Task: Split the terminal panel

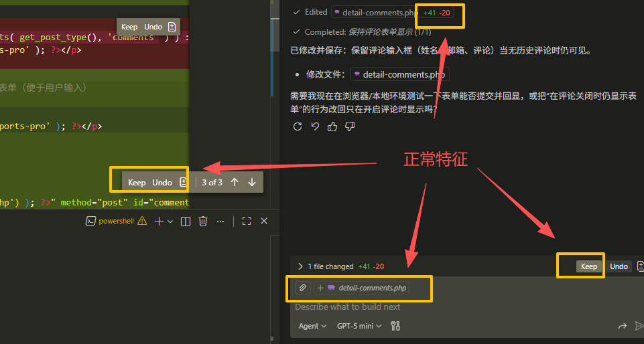Action: coord(186,222)
